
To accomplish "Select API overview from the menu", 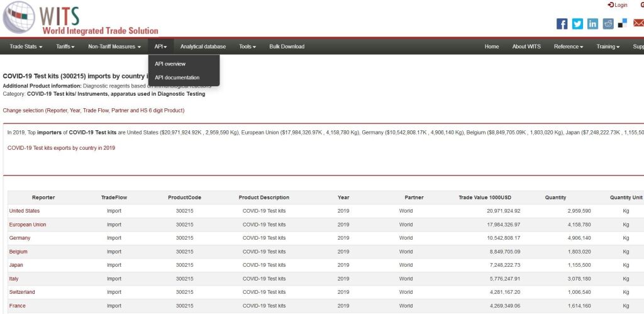I will (170, 64).
